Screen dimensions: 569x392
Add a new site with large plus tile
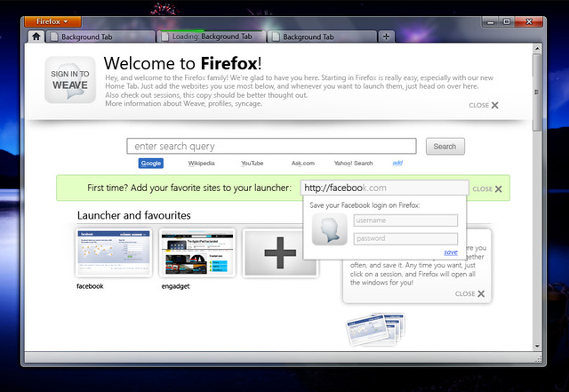coord(280,253)
